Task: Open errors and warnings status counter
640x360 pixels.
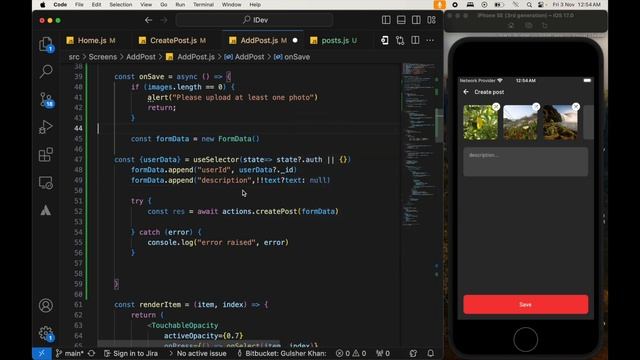Action: 351,353
